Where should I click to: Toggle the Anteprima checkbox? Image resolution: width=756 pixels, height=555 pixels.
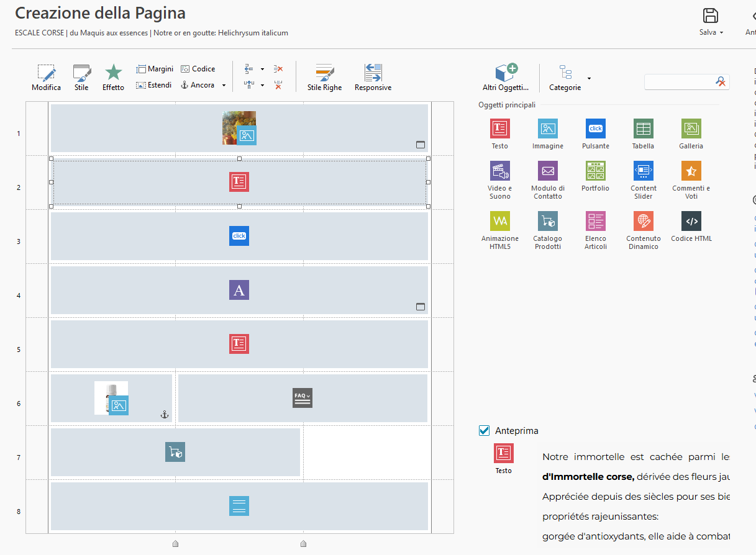pos(485,430)
